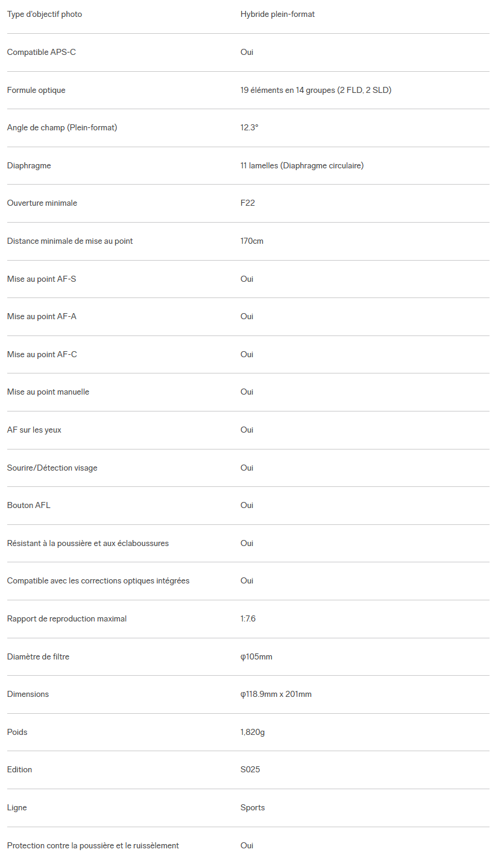Viewport: 504px width, 861px height.
Task: Select the 'Hybride plein-format' value
Action: pos(277,14)
